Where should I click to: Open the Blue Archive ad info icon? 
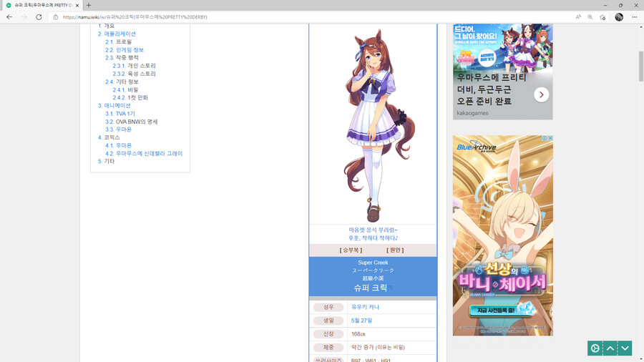click(545, 138)
